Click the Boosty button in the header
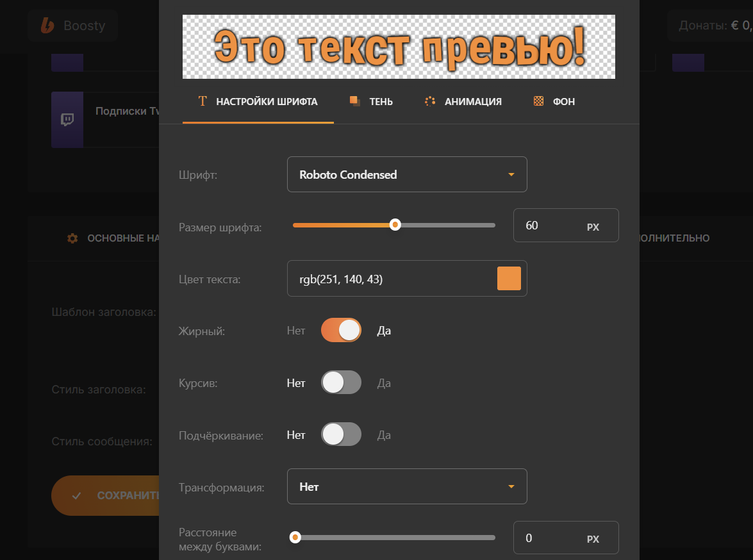 [72, 26]
